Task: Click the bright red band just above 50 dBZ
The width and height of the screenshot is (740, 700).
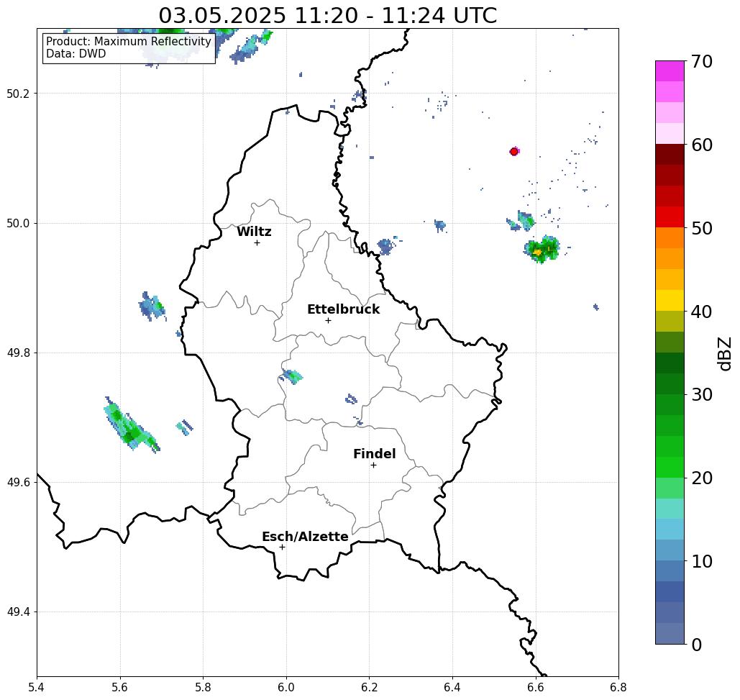Action: pyautogui.click(x=670, y=217)
